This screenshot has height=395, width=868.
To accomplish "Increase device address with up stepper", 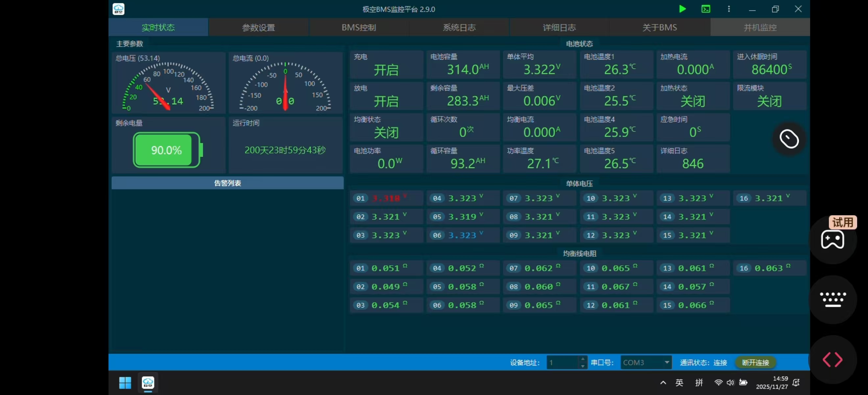I will (x=583, y=359).
